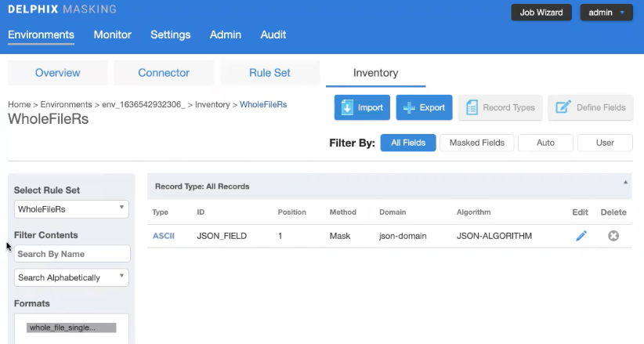Click the pencil edit icon for JSON_FIELD
The height and width of the screenshot is (344, 644).
click(x=581, y=236)
